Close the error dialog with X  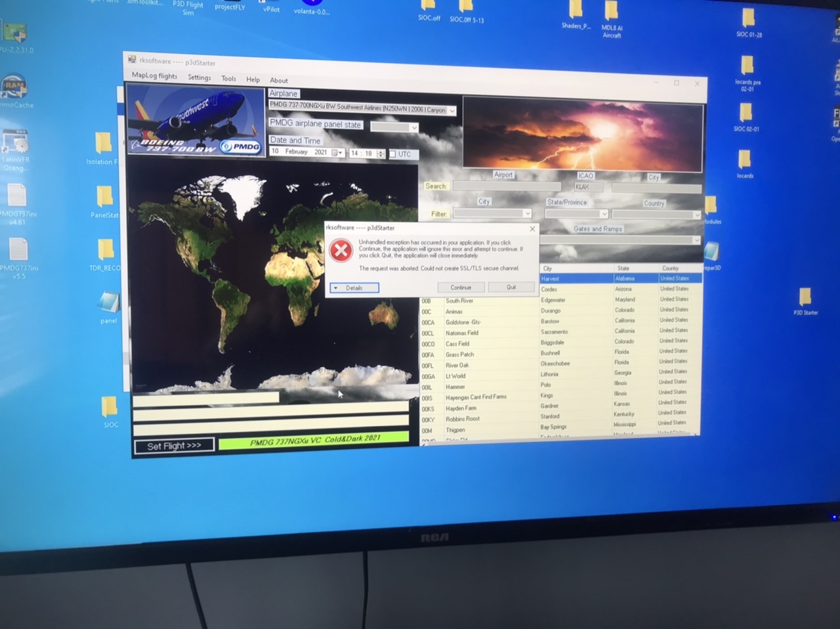tap(532, 228)
